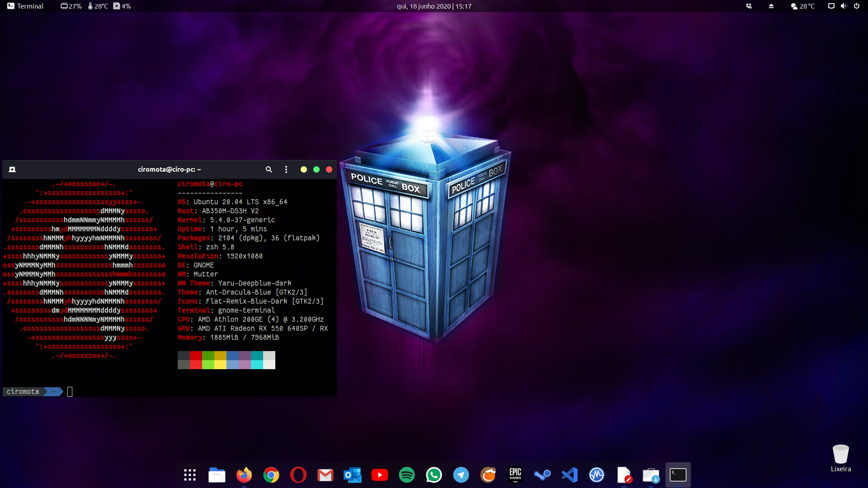This screenshot has width=868, height=488.
Task: Click the bright red color block in terminal
Action: pos(196,365)
